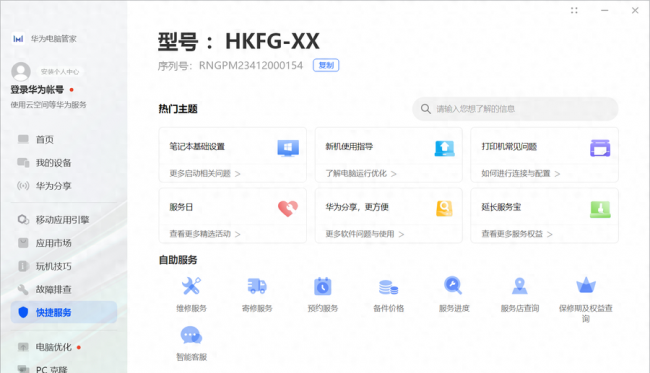
Task: Click the 新机使用指导 card title
Action: [349, 146]
